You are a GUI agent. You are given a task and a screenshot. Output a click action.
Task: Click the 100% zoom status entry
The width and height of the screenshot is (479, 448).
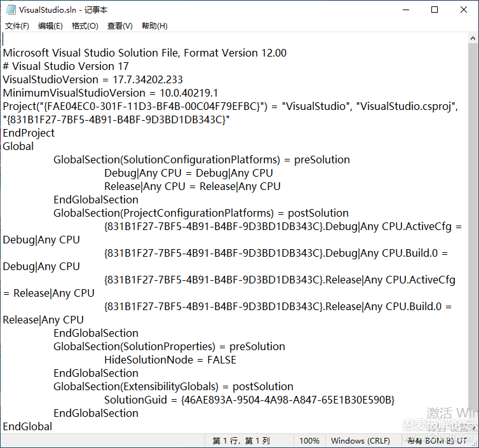click(309, 440)
